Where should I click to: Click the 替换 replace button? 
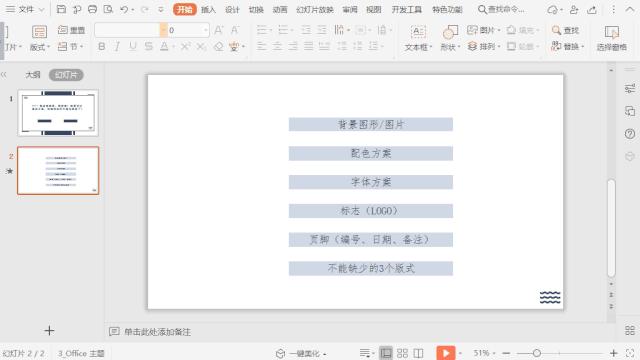pyautogui.click(x=567, y=47)
